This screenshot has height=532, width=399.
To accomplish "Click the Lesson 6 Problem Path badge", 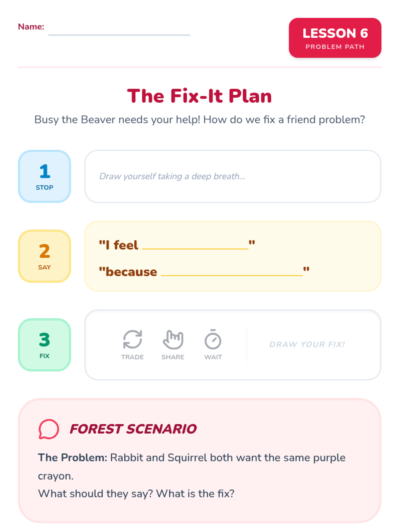I will [335, 38].
